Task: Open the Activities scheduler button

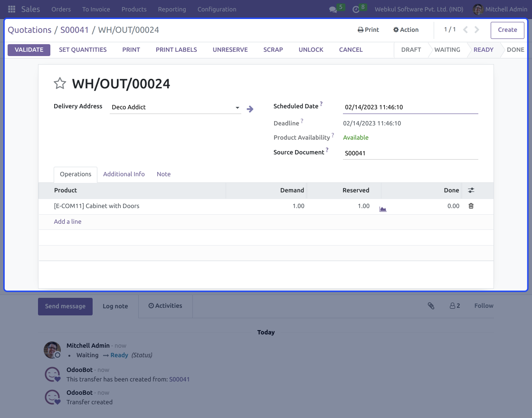Action: click(165, 306)
